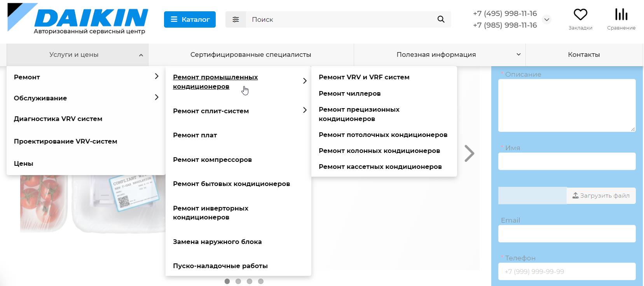Select the first carousel dot
The image size is (644, 286).
[227, 281]
